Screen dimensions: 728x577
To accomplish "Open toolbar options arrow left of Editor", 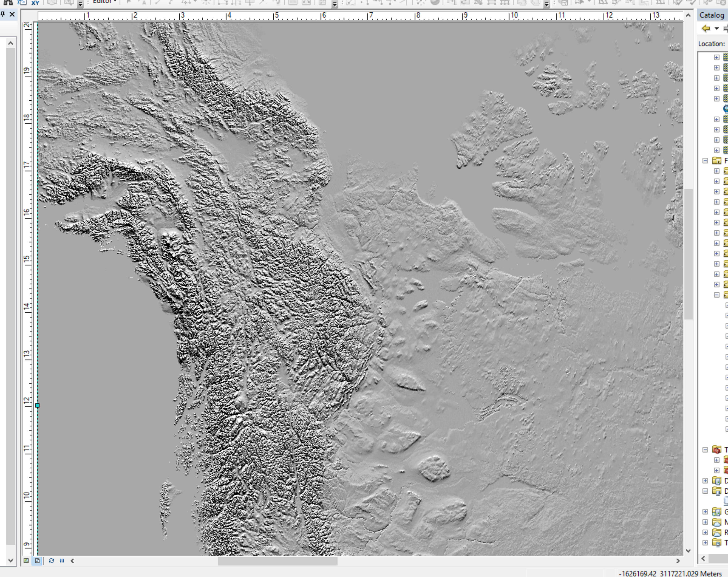I will point(80,4).
